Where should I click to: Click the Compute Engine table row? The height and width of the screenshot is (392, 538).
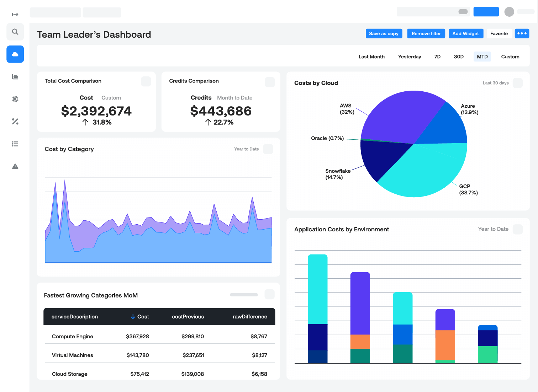[159, 336]
